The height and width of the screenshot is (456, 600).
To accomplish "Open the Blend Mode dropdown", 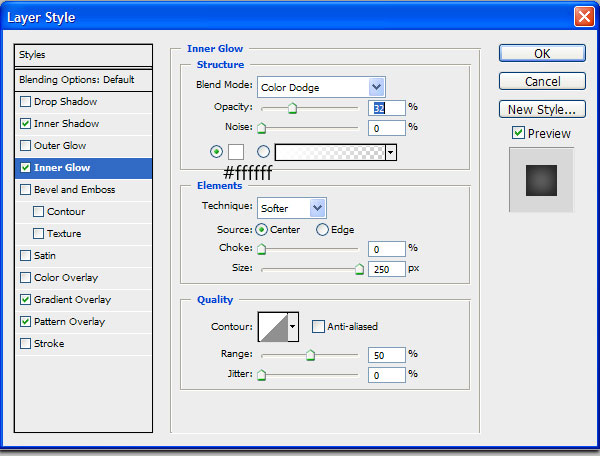I will pyautogui.click(x=321, y=87).
